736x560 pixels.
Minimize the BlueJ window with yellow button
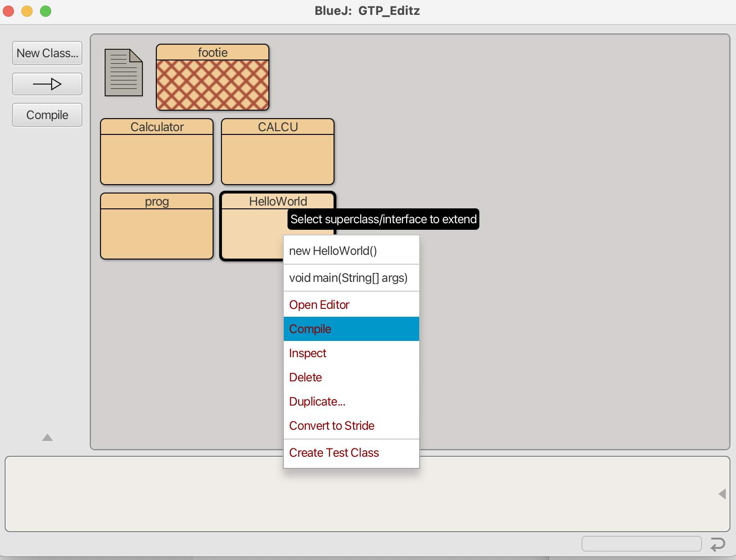27,11
